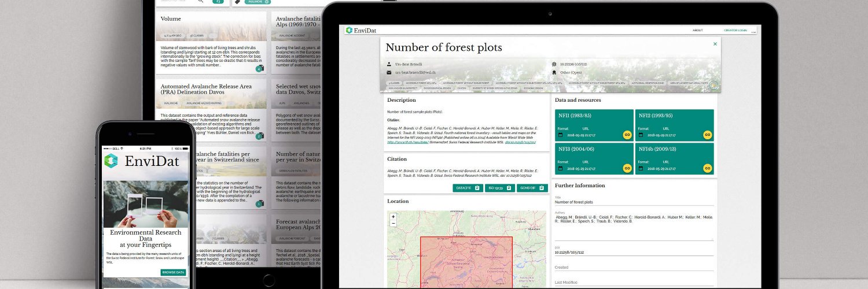This screenshot has width=868, height=289.
Task: Click the AVALANCHE HAZARD MAPPING tag on tablet
Action: coord(204,103)
